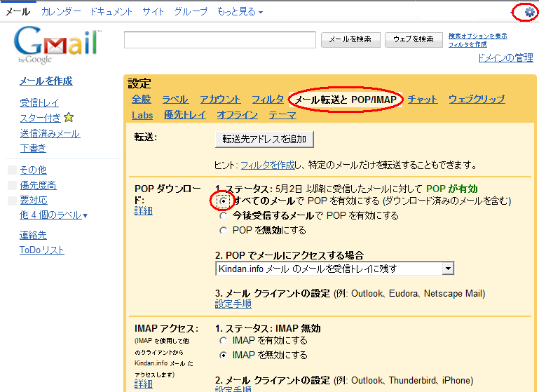Expand the もっと見る menu
Image resolution: width=539 pixels, height=392 pixels.
(x=240, y=12)
